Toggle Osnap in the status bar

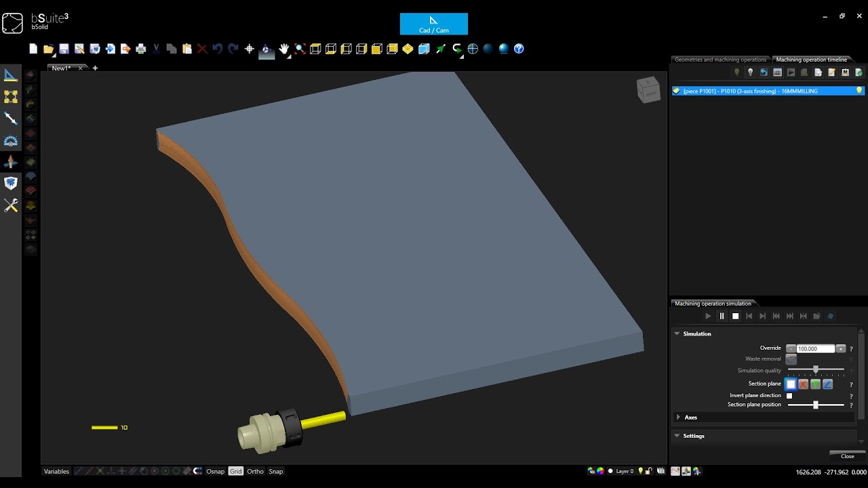[x=216, y=471]
